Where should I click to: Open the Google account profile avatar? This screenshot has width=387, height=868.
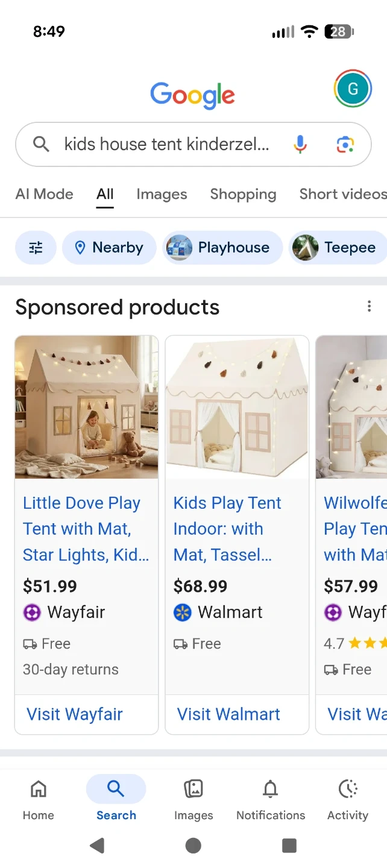click(x=353, y=89)
